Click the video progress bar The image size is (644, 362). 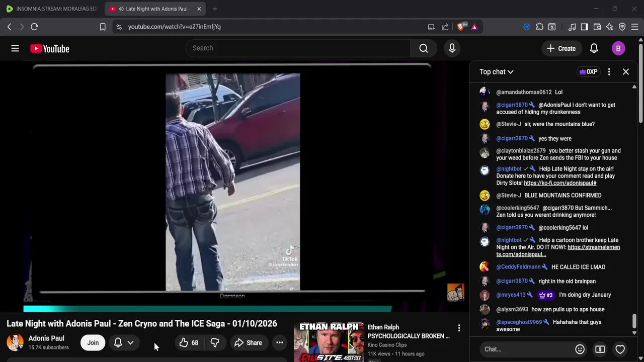207,309
